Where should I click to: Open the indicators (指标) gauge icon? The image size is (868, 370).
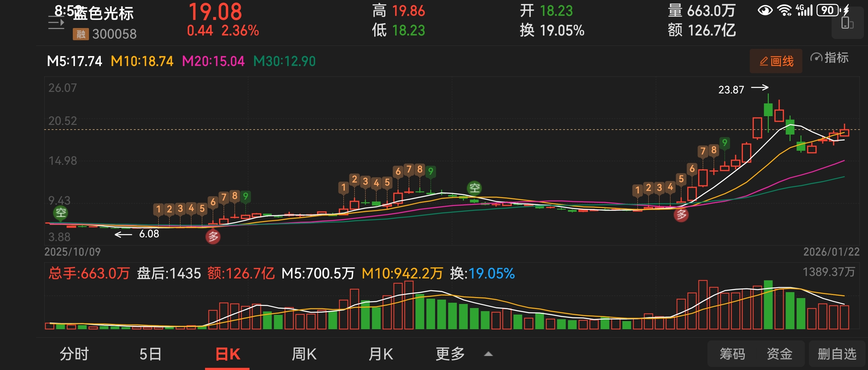click(816, 58)
